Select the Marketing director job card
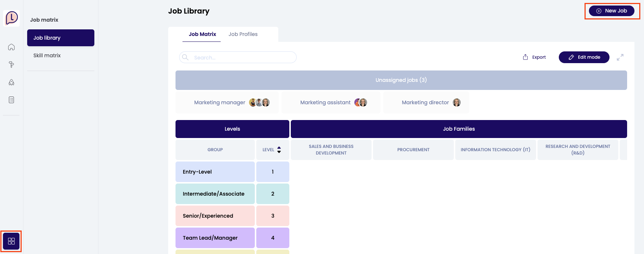This screenshot has height=254, width=644. (426, 102)
